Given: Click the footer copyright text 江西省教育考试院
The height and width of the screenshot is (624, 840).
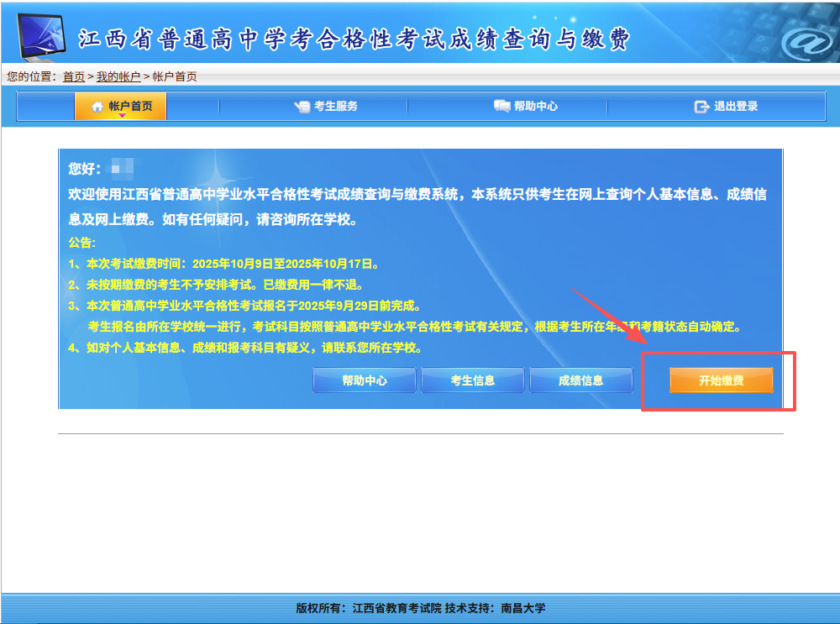Looking at the screenshot, I should [x=396, y=609].
